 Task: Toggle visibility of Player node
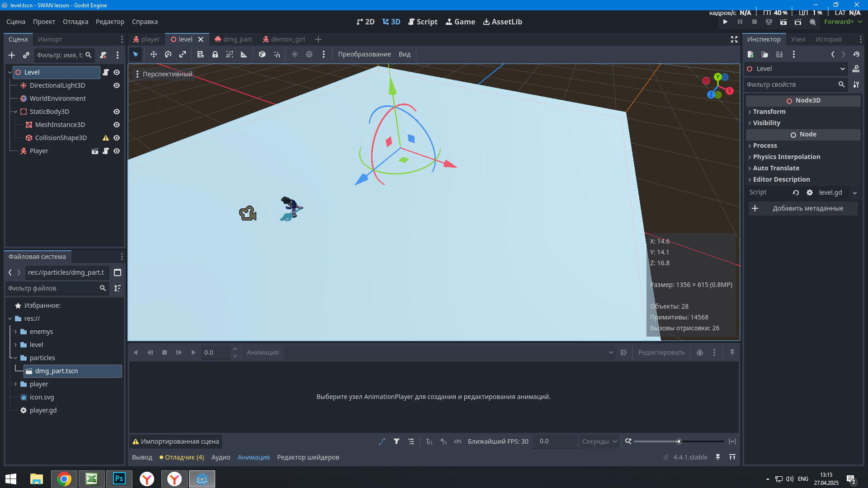click(117, 151)
